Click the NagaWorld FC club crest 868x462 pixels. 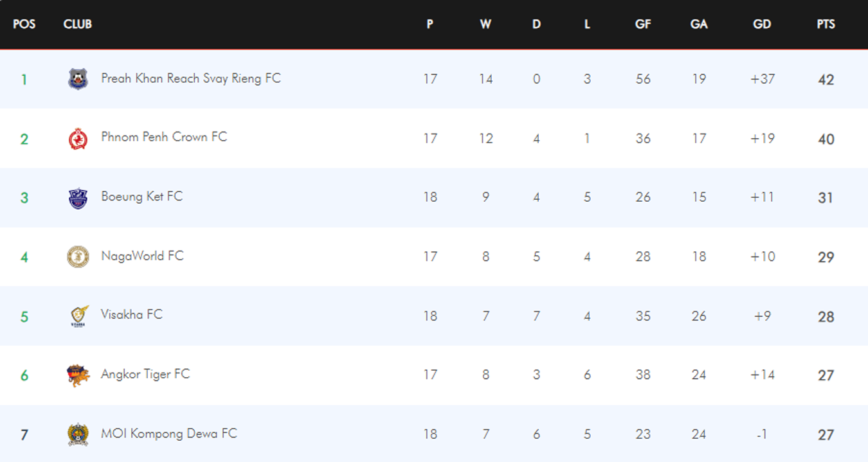click(x=78, y=256)
